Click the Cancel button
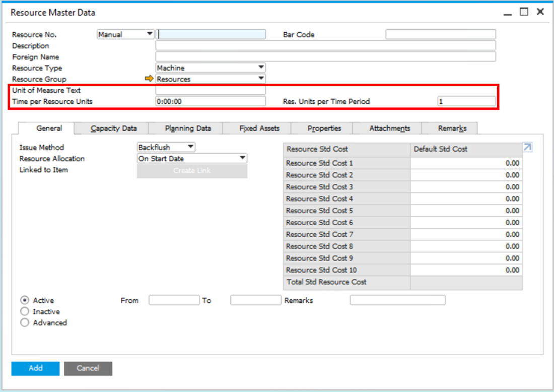This screenshot has height=392, width=554. tap(88, 368)
